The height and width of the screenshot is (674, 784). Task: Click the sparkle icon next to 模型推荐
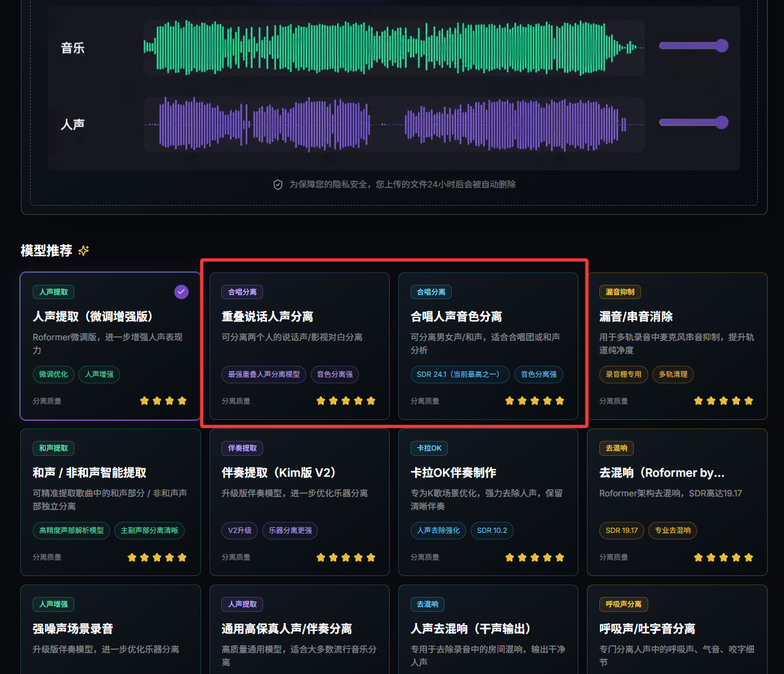84,251
